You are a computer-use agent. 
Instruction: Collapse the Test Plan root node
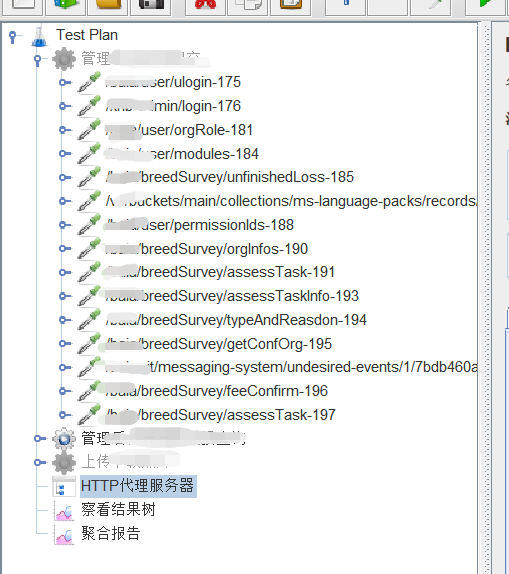point(13,37)
